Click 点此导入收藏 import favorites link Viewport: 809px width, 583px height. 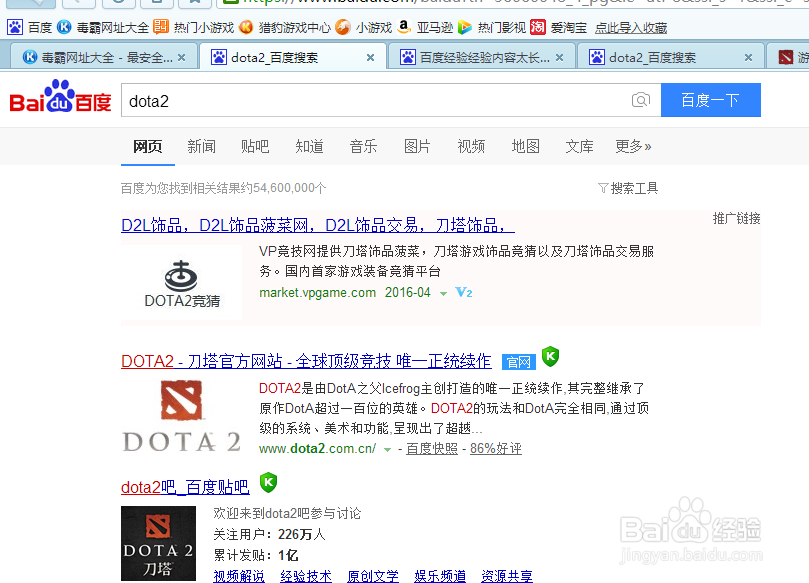(x=630, y=27)
